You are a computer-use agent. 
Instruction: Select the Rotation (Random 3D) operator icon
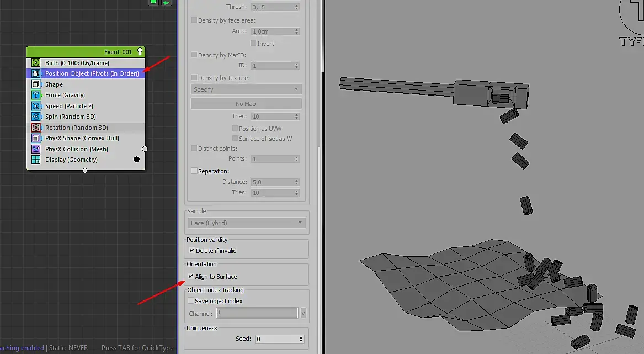(x=36, y=128)
